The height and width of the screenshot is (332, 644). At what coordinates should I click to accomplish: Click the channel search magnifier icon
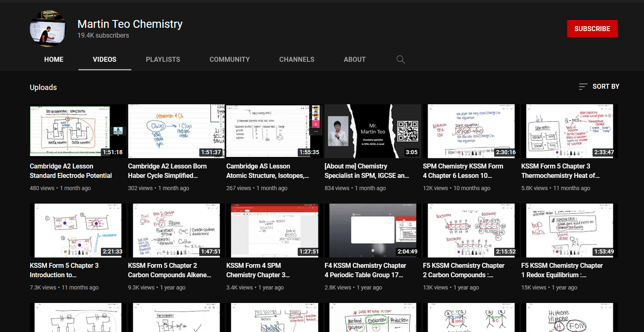401,60
